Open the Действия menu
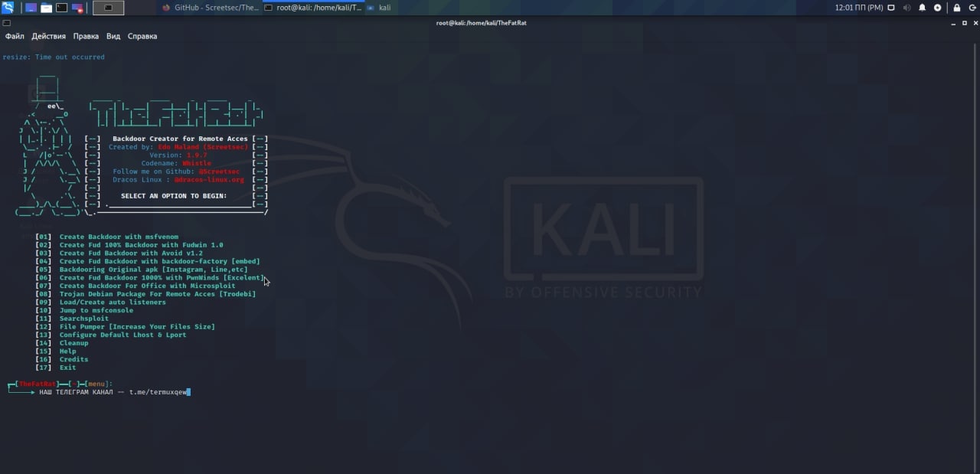The width and height of the screenshot is (980, 474). point(48,36)
